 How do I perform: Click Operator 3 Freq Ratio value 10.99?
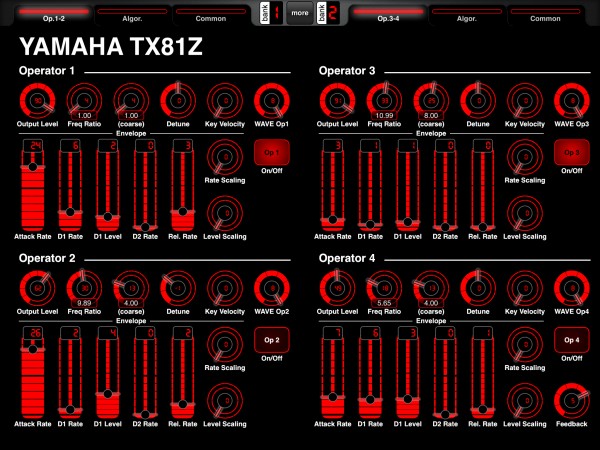384,115
